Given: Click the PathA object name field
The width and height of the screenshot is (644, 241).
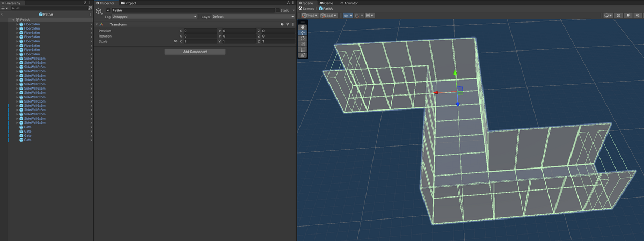Looking at the screenshot, I should click(192, 10).
